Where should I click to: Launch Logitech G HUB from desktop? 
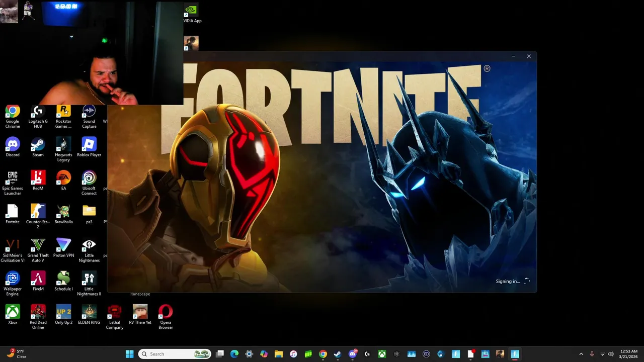38,117
